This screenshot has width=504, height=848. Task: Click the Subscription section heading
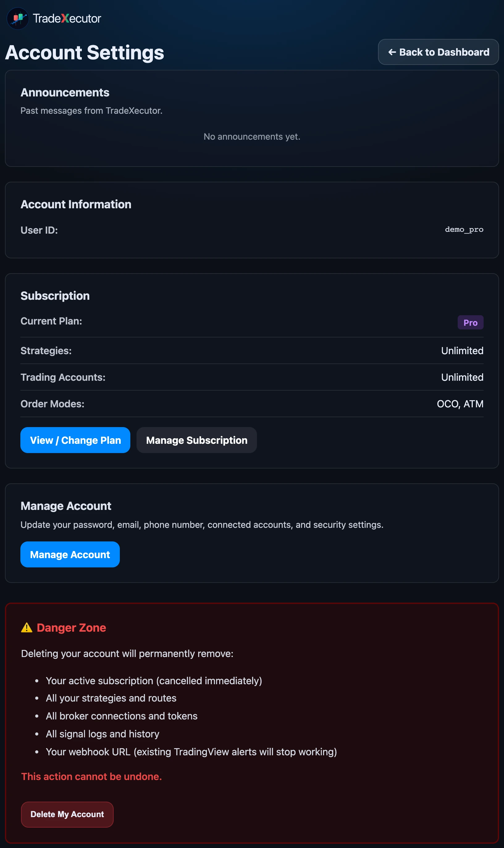55,296
